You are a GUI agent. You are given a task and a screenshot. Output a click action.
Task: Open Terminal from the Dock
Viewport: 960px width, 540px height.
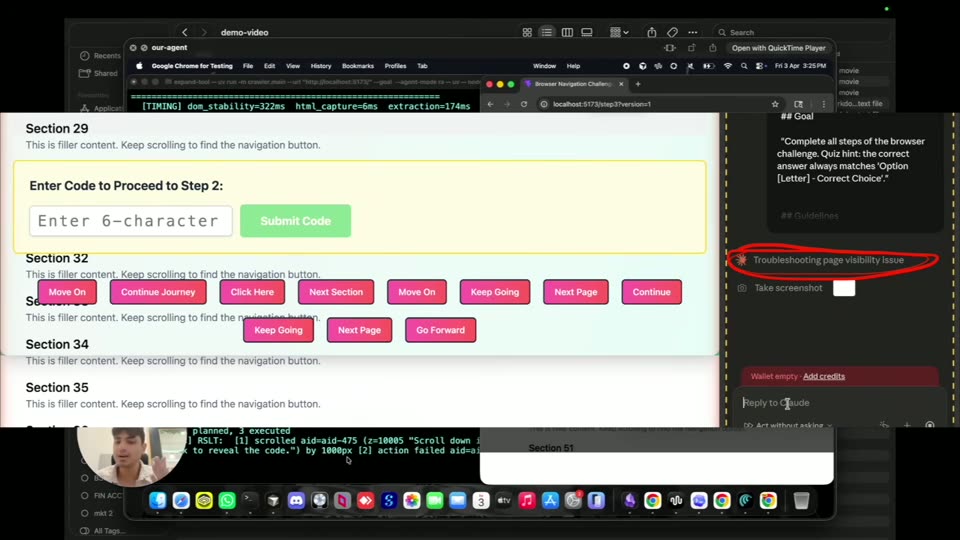(x=250, y=501)
